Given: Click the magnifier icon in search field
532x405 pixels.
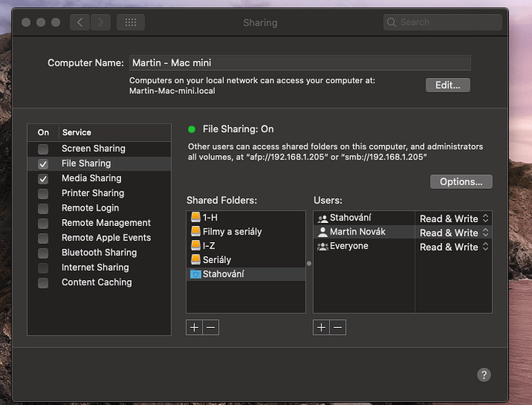Looking at the screenshot, I should tap(391, 22).
